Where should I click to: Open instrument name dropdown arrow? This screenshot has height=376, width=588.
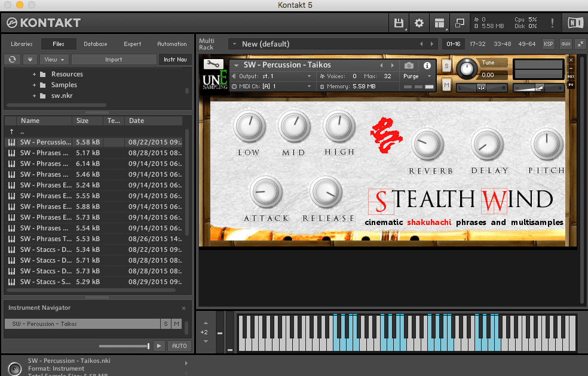coord(237,65)
